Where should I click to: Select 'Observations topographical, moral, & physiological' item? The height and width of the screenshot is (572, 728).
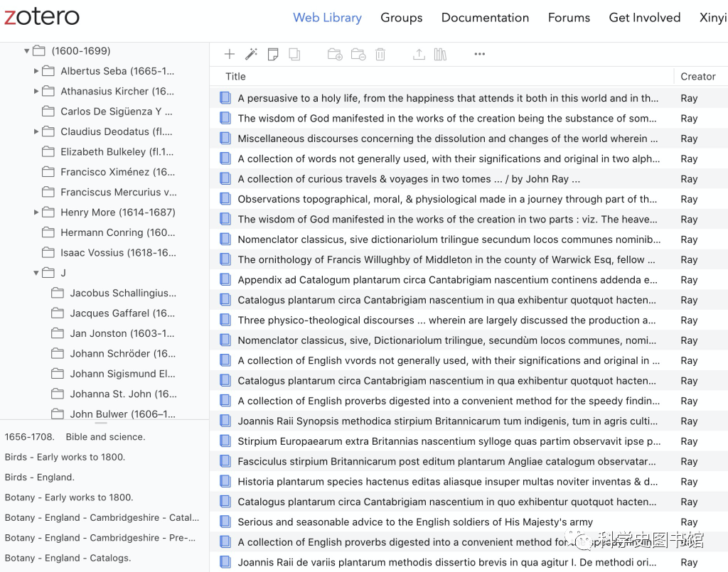pyautogui.click(x=469, y=199)
